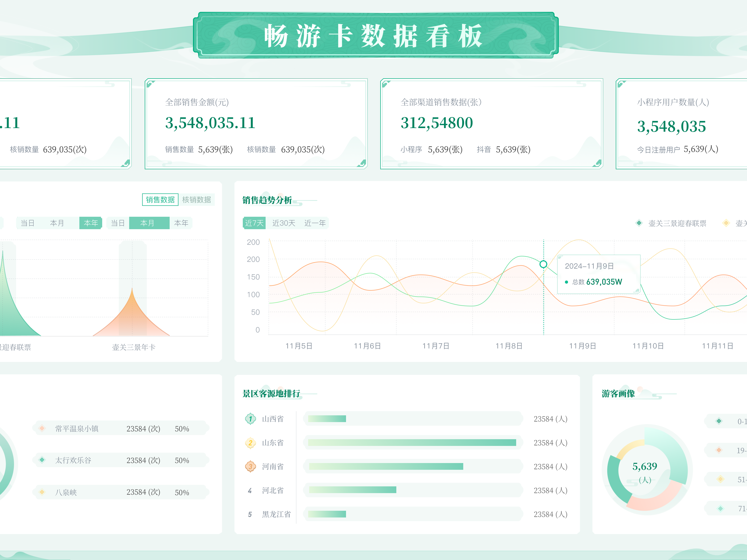Click the circular marker on trend line
The height and width of the screenshot is (560, 747).
pos(543,264)
